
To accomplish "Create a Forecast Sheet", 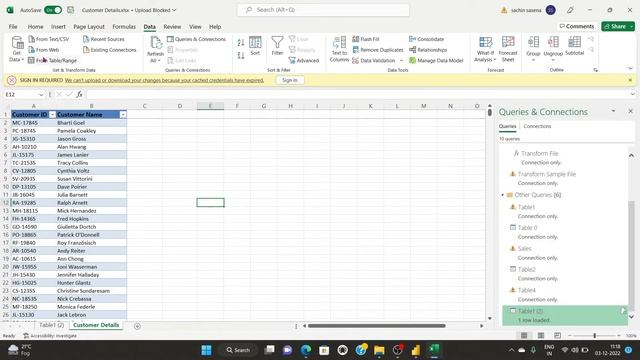I will coord(508,49).
